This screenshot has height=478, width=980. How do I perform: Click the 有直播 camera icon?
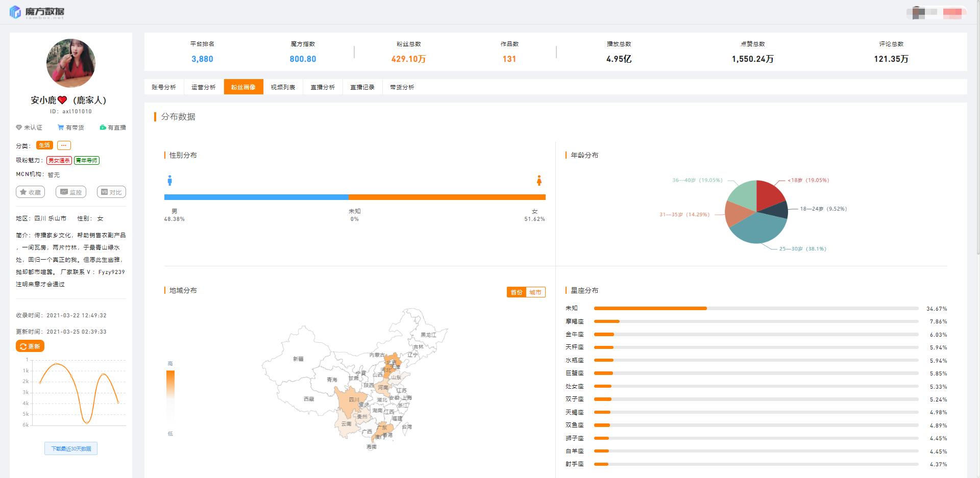103,128
